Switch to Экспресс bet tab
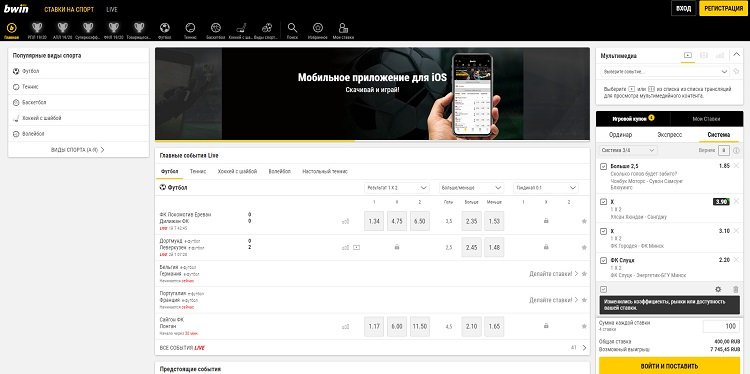 (x=670, y=135)
